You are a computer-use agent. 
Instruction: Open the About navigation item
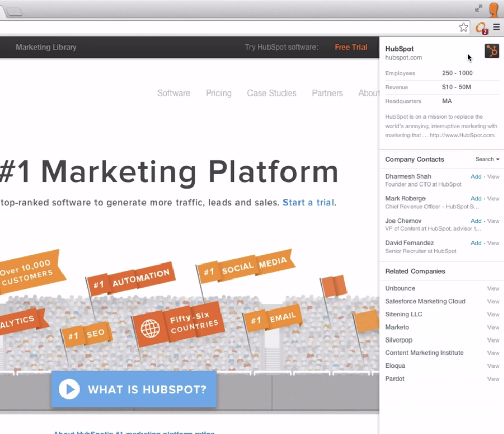[369, 93]
